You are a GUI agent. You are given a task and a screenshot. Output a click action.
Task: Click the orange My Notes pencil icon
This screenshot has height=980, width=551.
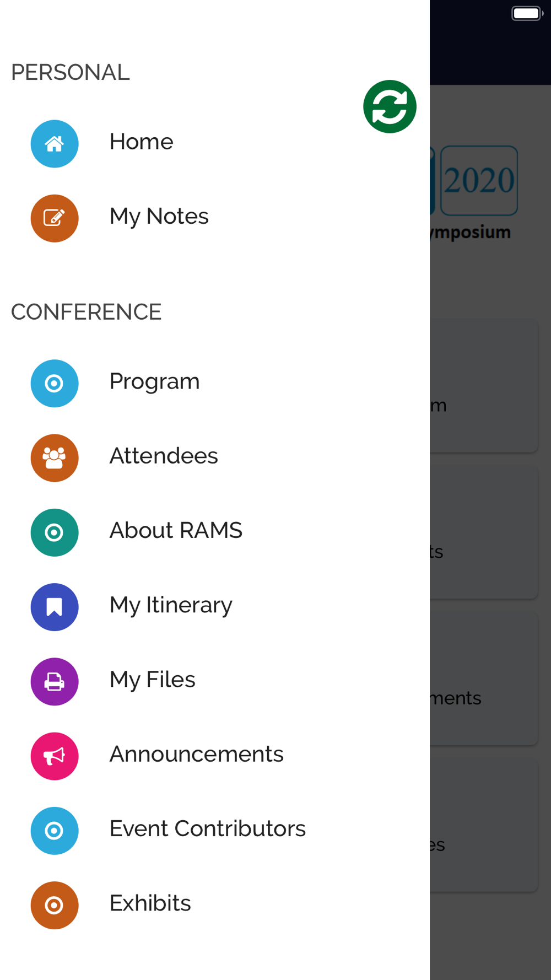55,218
